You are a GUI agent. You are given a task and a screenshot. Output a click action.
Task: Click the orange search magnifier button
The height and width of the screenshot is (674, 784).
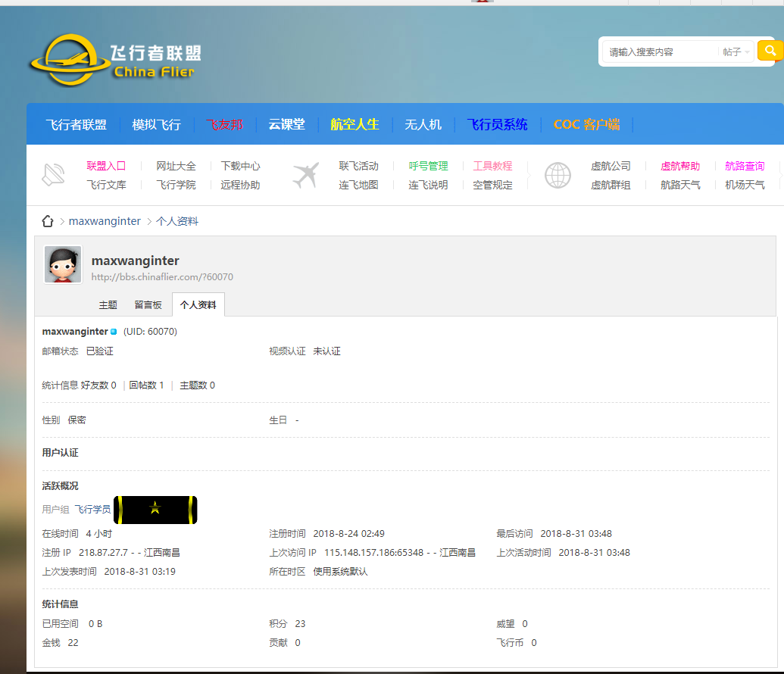click(770, 51)
